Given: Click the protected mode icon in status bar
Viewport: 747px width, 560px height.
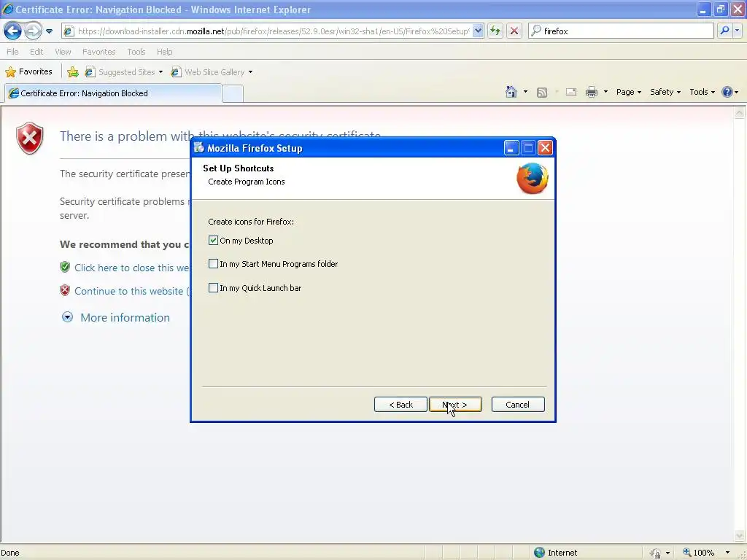Looking at the screenshot, I should click(x=656, y=553).
